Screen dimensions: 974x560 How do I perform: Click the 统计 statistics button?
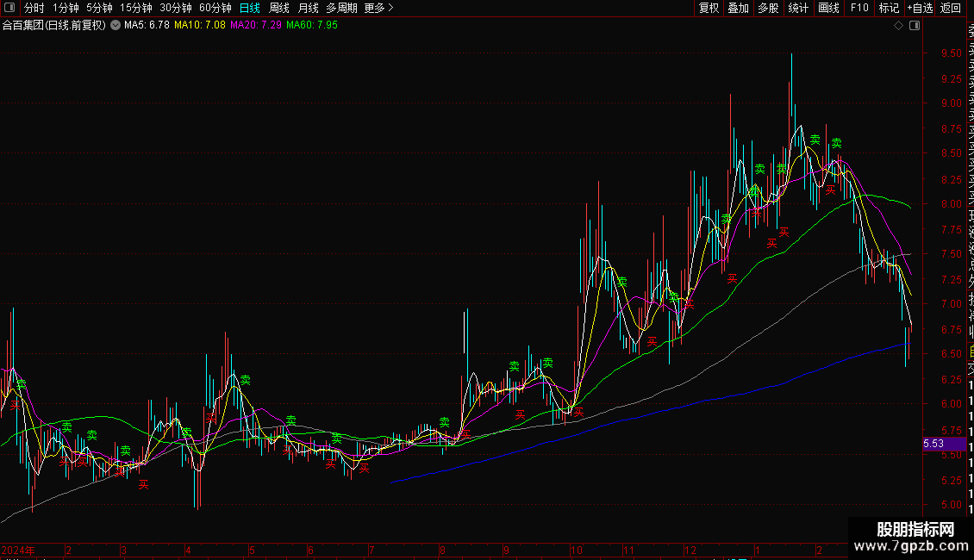[x=798, y=8]
